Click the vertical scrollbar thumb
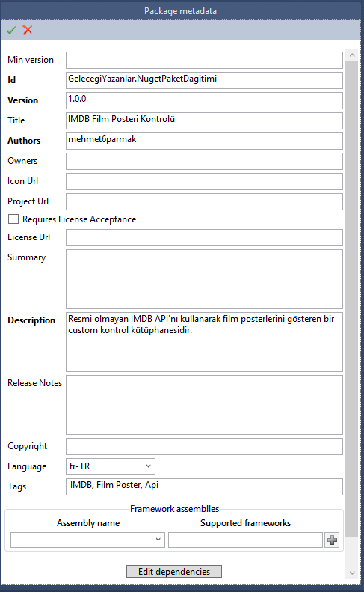364x592 pixels. click(352, 299)
